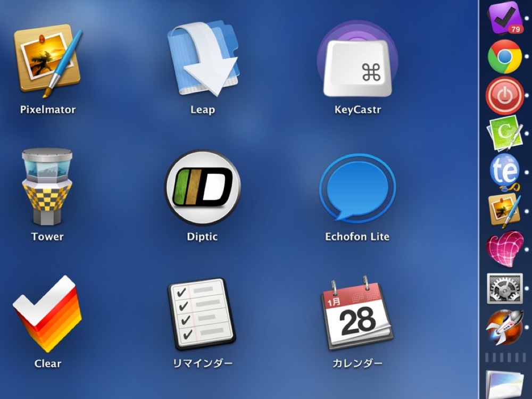Click the OmniFocus dock icon with 79 badge
This screenshot has height=399, width=532.
coord(504,17)
